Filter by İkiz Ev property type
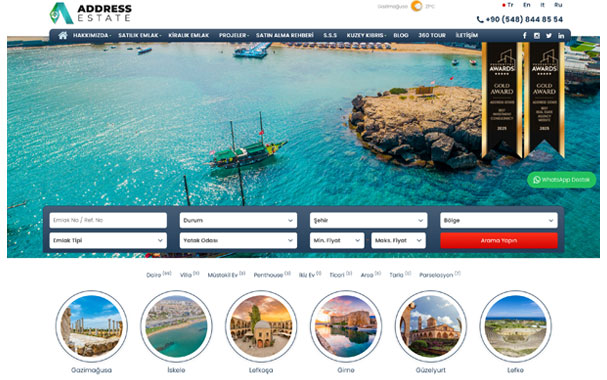 [310, 274]
